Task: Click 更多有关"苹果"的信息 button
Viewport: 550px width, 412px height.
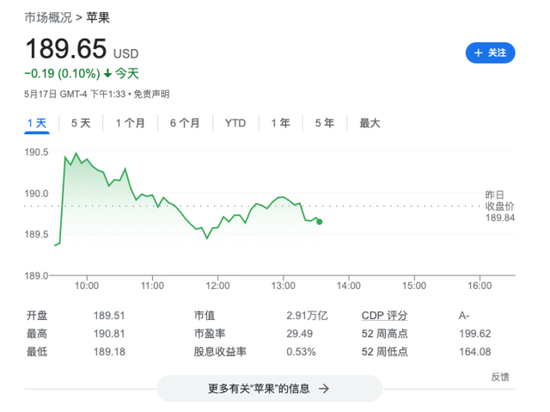Action: point(269,389)
